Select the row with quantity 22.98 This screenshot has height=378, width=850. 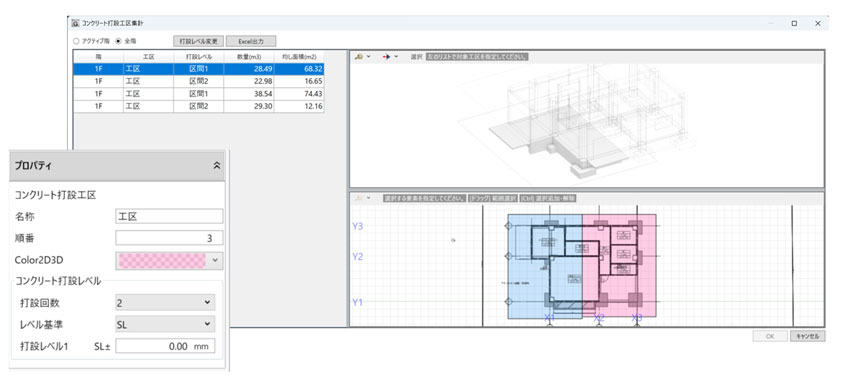[x=199, y=81]
